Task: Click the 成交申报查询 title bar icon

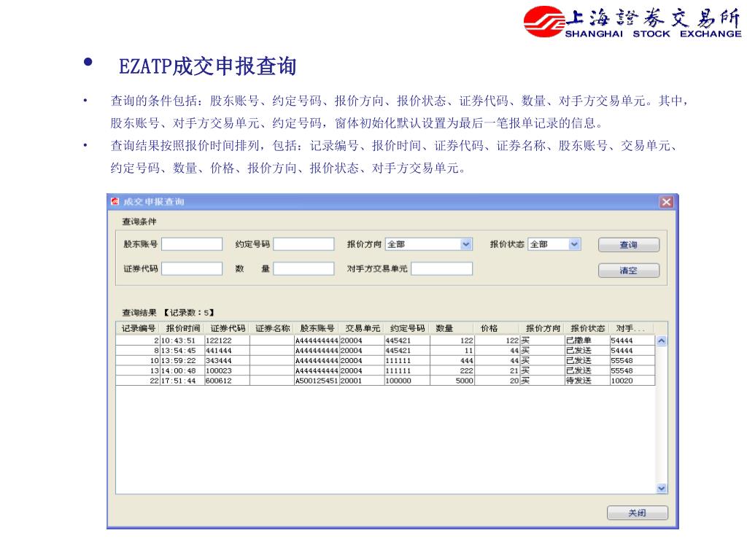Action: point(115,201)
